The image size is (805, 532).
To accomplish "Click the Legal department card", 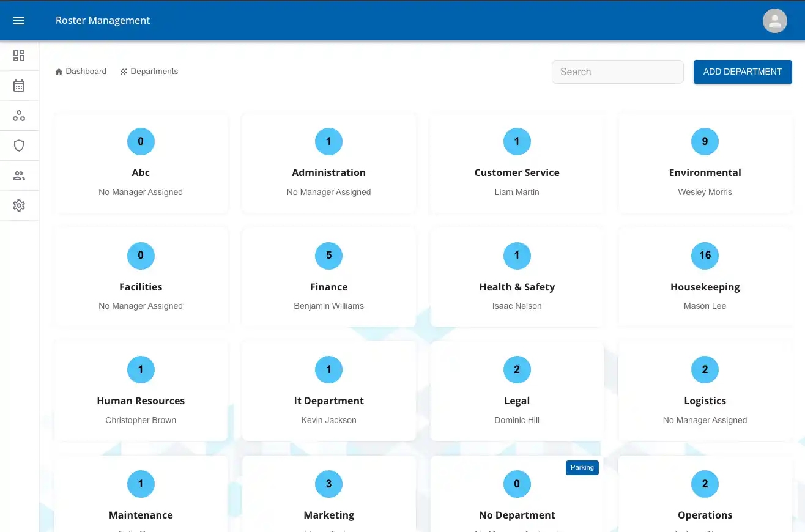I will click(x=517, y=390).
